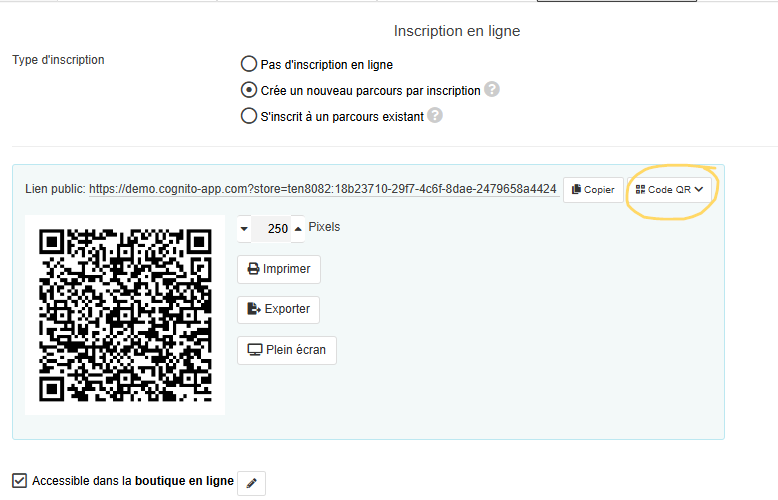
Task: Click the "Lien public:" label
Action: click(55, 189)
